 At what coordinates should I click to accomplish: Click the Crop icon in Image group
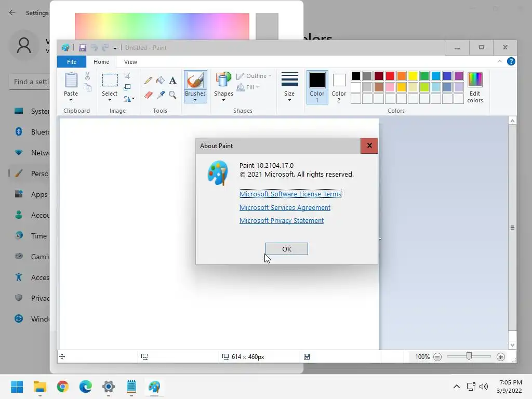tap(127, 76)
